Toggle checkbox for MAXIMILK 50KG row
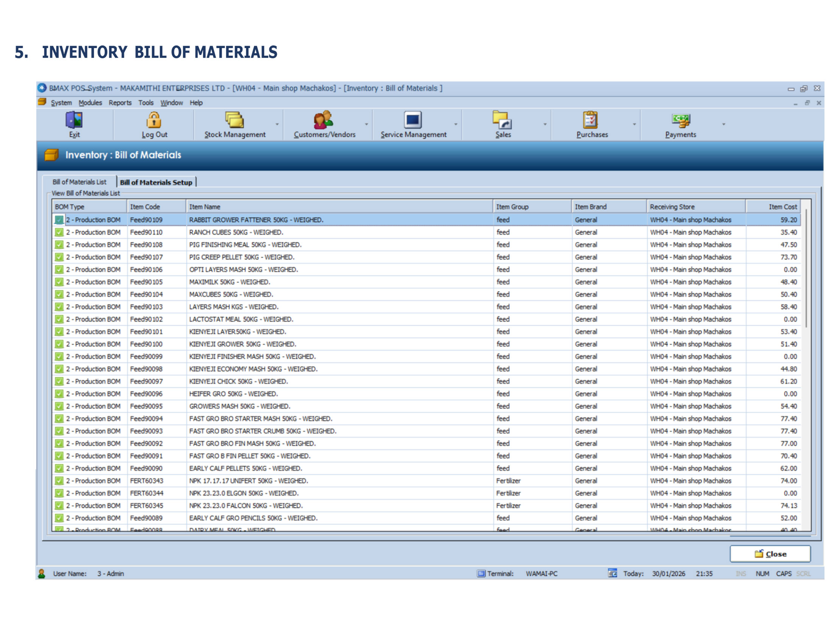The image size is (840, 625). click(x=59, y=282)
